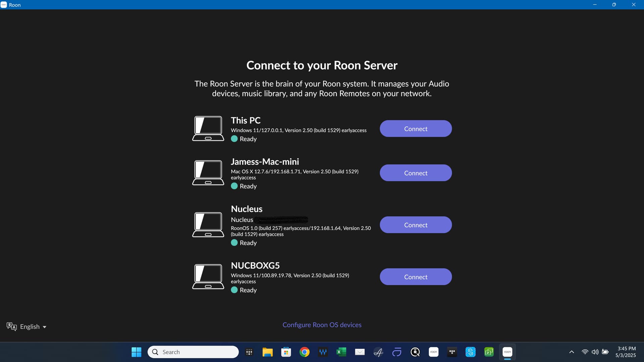Open the clock and date panel
This screenshot has width=644, height=362.
click(x=626, y=352)
